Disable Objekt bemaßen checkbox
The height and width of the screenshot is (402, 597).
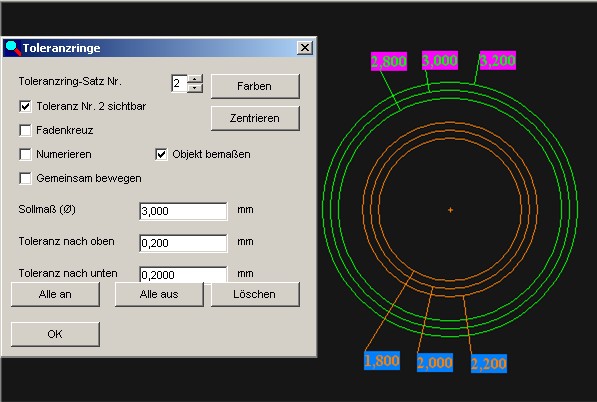161,154
